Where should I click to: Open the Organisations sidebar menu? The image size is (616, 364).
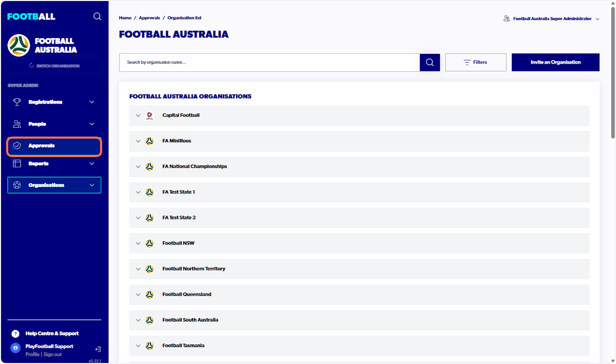click(x=54, y=185)
